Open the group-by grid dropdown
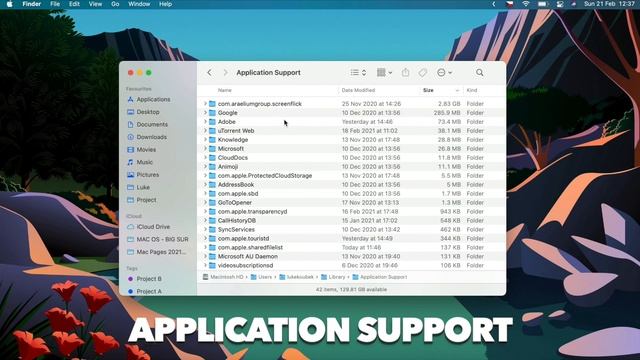The height and width of the screenshot is (360, 640). click(x=384, y=73)
